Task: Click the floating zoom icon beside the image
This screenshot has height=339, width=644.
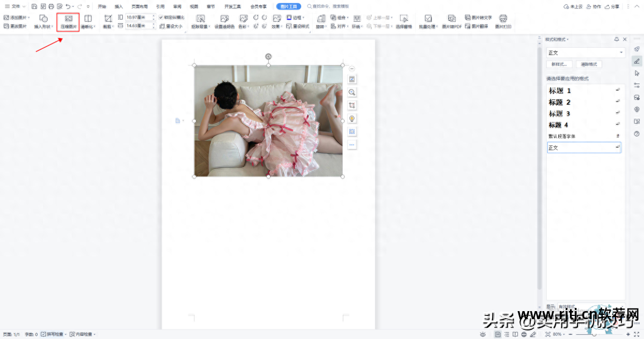Action: click(x=352, y=92)
